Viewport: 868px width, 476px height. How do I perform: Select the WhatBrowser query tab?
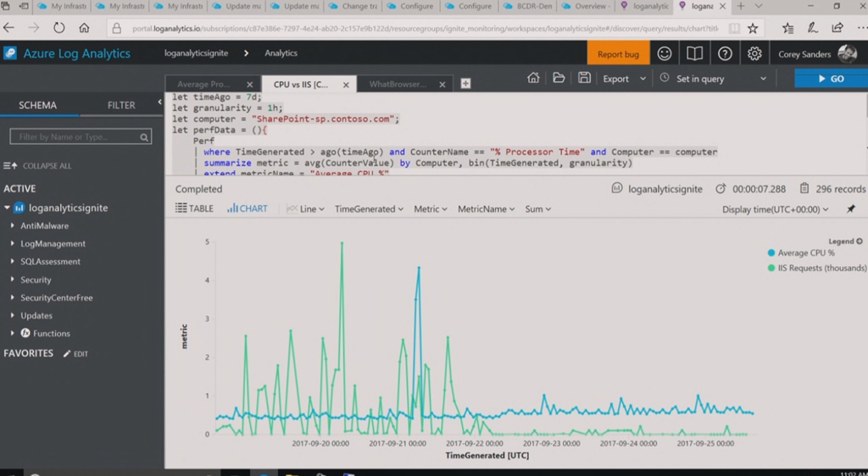coord(398,85)
